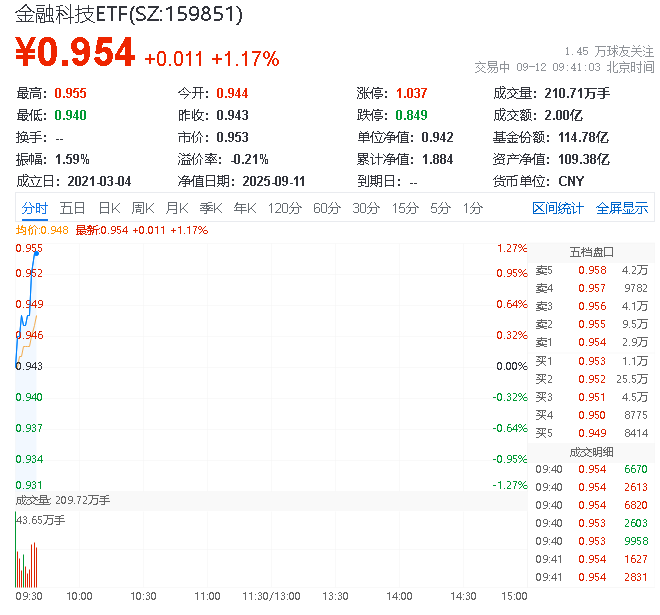
Task: Click trade detail volume 2613
Action: coord(636,487)
